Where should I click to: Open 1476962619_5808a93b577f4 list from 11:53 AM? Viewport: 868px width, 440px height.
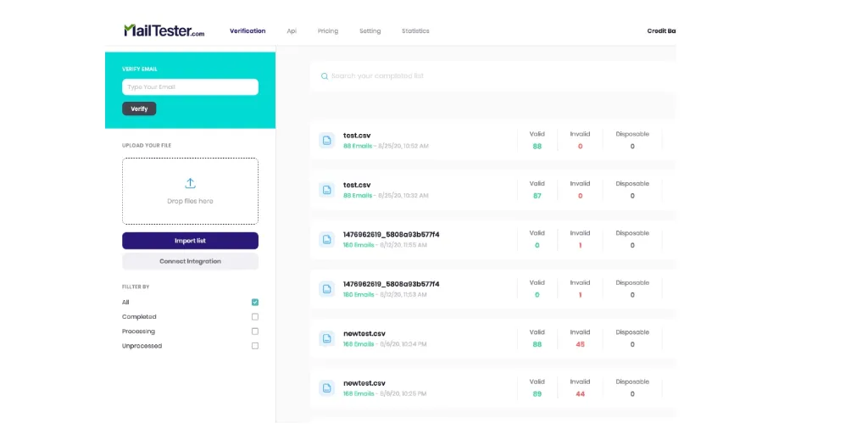[391, 284]
